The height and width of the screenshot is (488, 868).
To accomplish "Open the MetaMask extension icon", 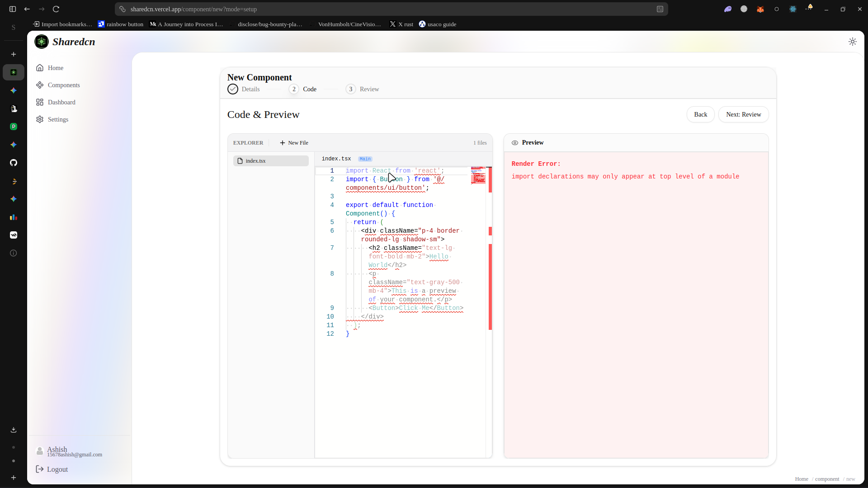I will point(760,9).
